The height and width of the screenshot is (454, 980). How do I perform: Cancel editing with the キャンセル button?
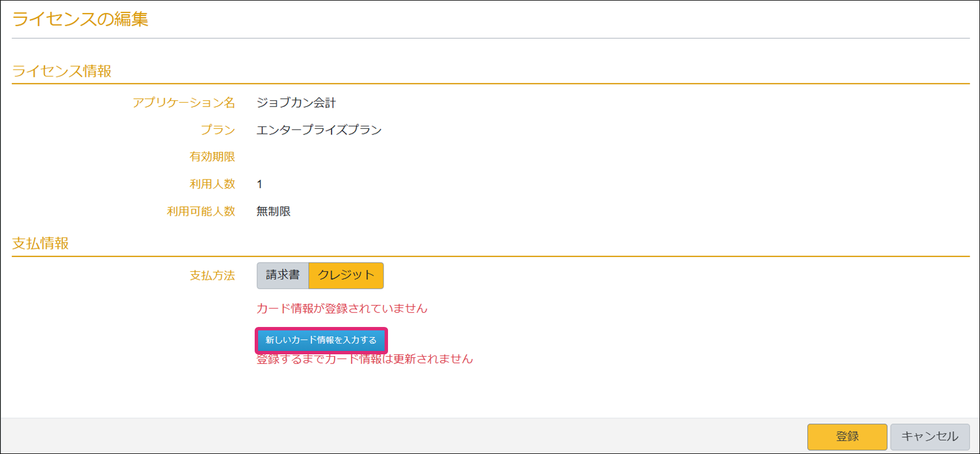929,436
